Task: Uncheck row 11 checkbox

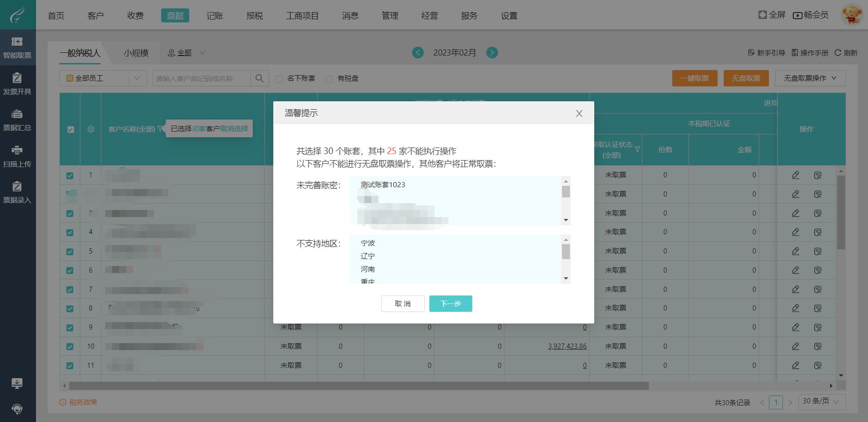Action: click(70, 366)
